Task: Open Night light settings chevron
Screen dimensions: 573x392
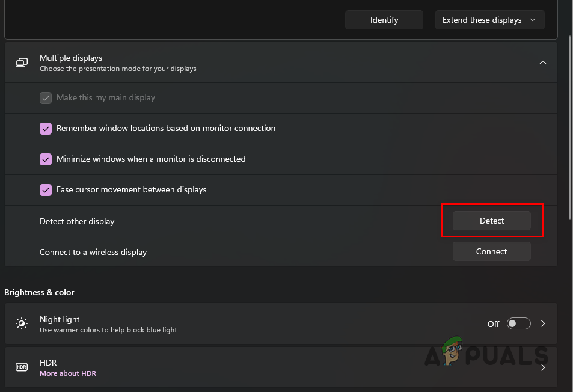Action: [x=543, y=323]
